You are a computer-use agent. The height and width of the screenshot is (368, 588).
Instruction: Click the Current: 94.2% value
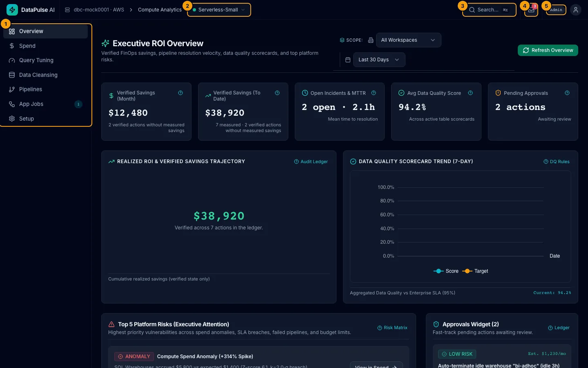point(552,293)
